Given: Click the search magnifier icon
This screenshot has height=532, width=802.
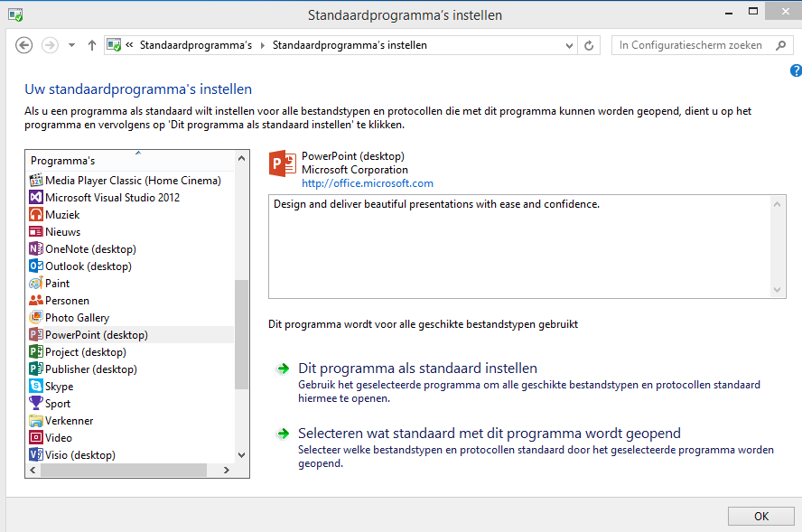Looking at the screenshot, I should point(780,45).
